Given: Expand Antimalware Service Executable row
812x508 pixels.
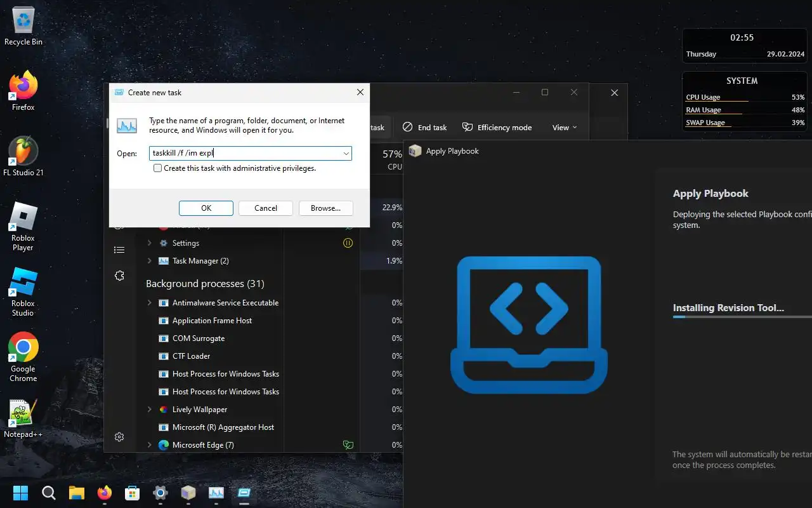Looking at the screenshot, I should 150,302.
